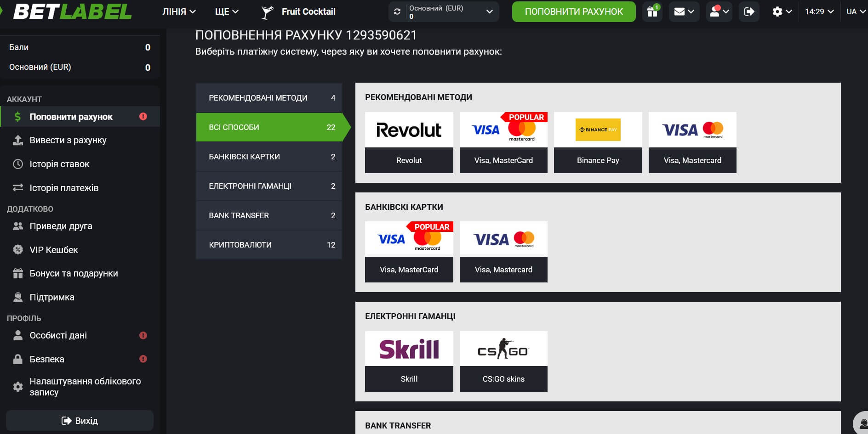This screenshot has height=434, width=868.
Task: Click the green ПОПОВНИТИ РАХУНОК button
Action: [574, 11]
